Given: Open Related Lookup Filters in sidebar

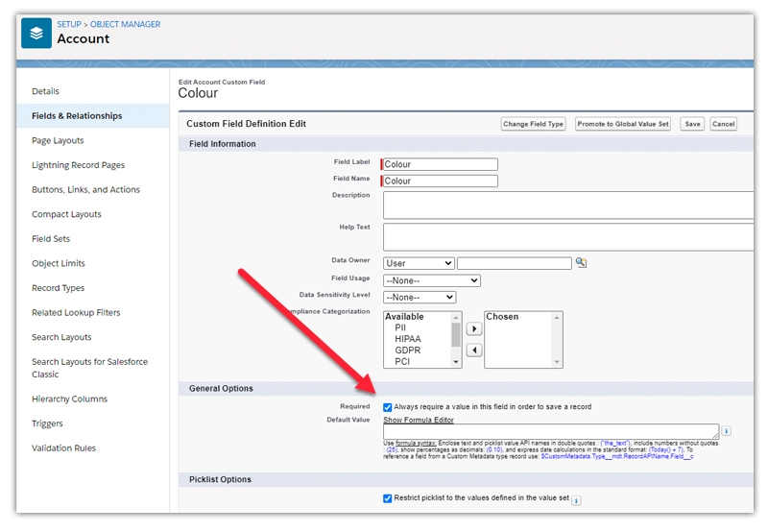Looking at the screenshot, I should pyautogui.click(x=76, y=312).
